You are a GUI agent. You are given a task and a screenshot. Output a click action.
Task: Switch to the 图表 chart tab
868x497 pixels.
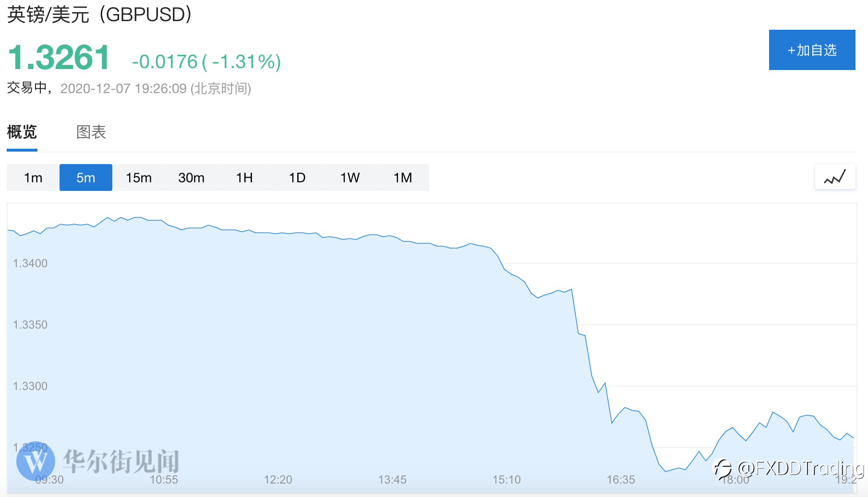91,132
